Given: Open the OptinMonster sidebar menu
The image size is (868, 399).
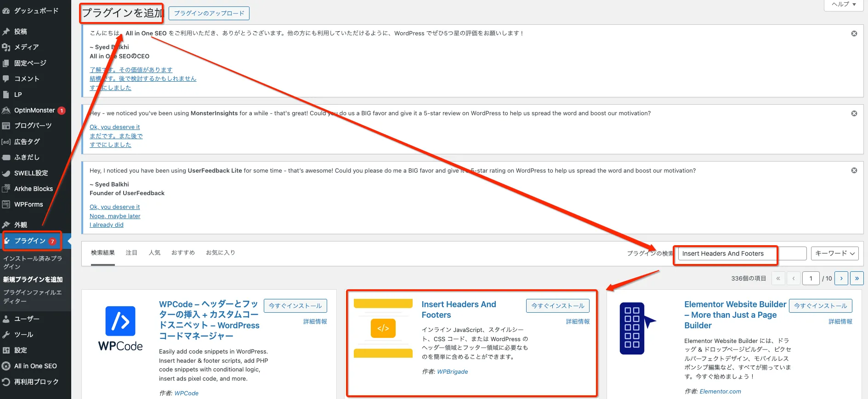Looking at the screenshot, I should point(34,110).
